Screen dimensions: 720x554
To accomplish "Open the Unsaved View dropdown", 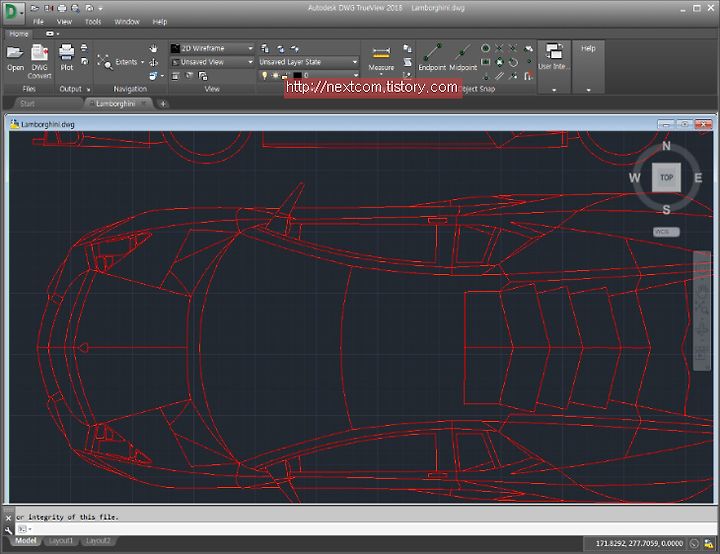I will (x=212, y=62).
